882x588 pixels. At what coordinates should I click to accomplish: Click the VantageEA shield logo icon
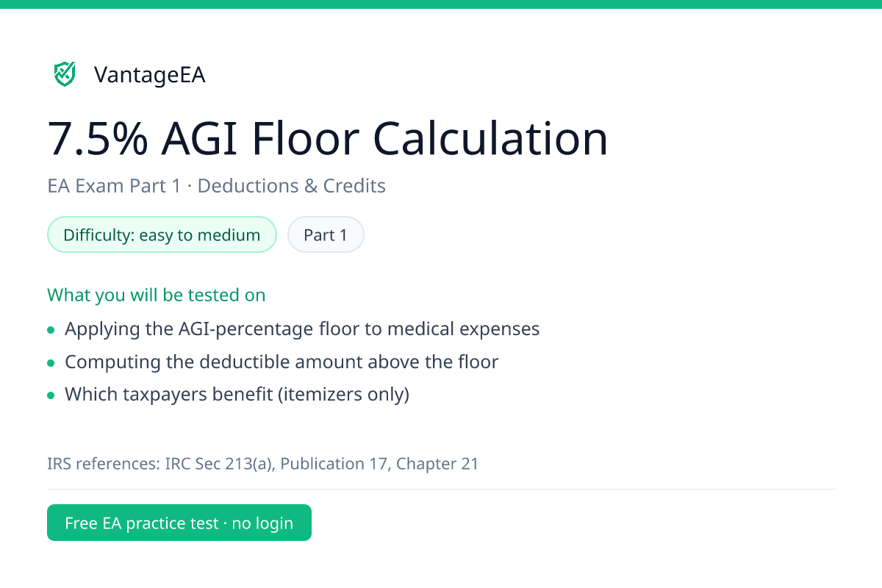[x=65, y=74]
